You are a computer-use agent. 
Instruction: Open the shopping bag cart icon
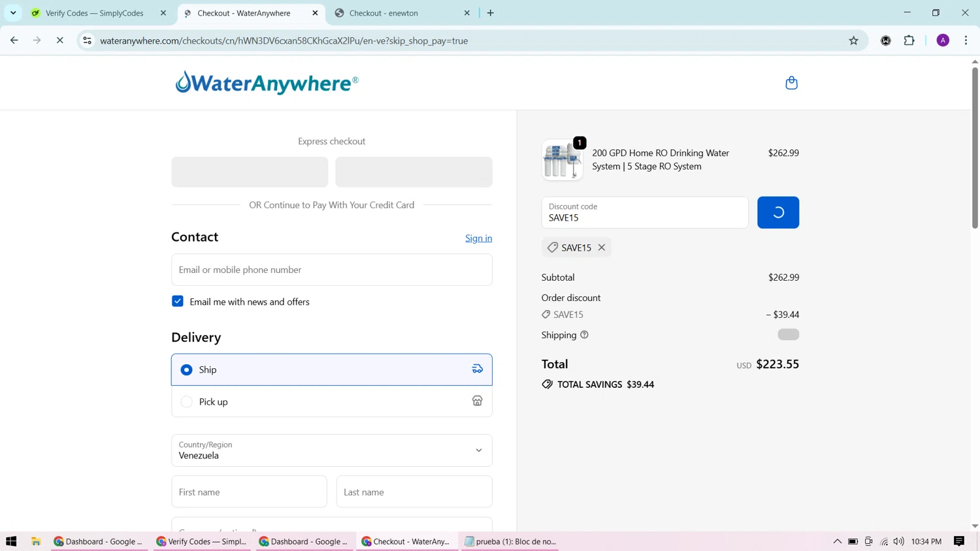click(791, 83)
